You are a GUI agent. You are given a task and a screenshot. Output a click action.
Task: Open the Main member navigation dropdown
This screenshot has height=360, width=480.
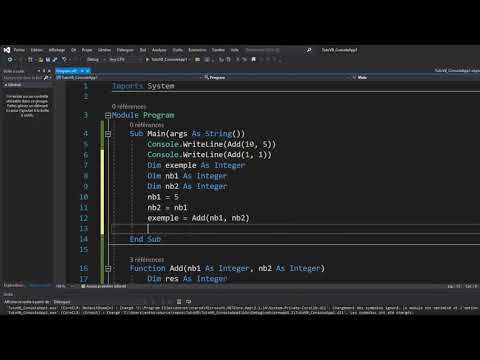(416, 77)
